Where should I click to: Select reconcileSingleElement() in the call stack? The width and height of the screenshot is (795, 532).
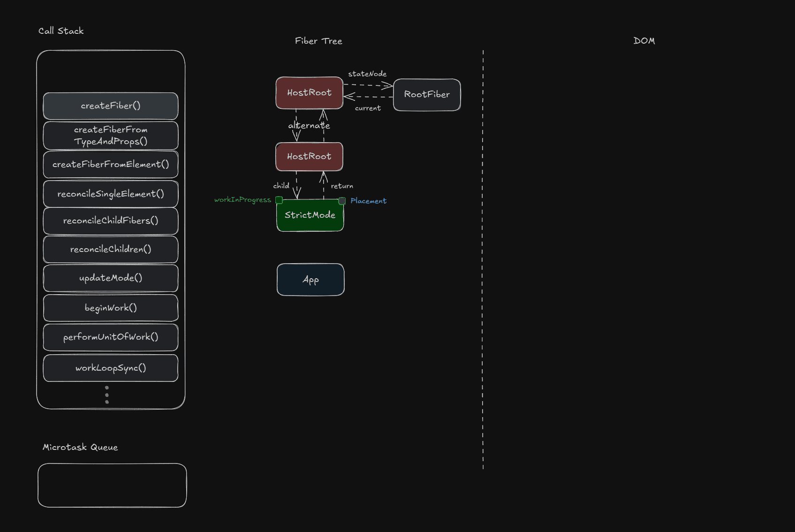tap(111, 194)
